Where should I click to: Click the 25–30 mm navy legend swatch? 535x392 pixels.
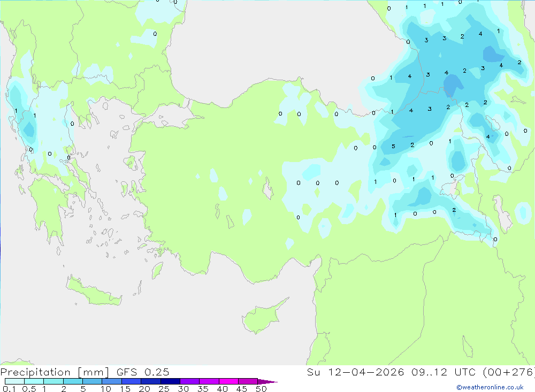tap(170, 381)
